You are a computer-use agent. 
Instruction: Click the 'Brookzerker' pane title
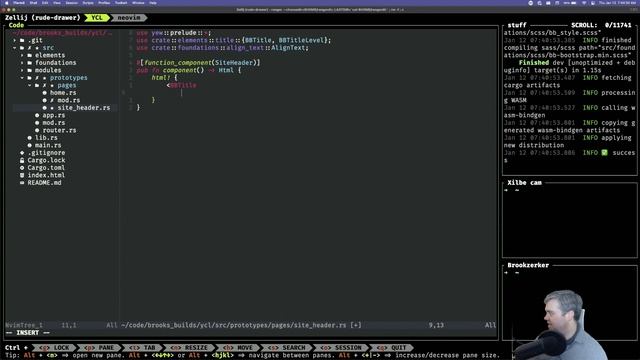click(x=528, y=265)
